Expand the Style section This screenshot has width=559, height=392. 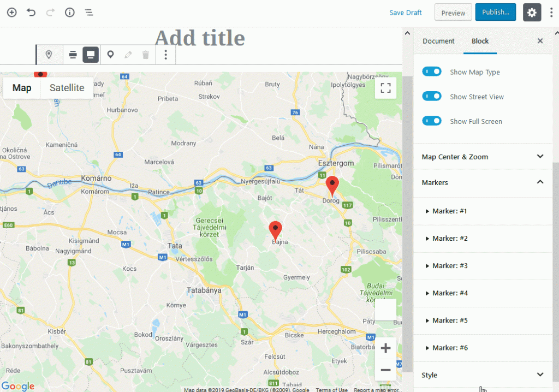coord(483,375)
